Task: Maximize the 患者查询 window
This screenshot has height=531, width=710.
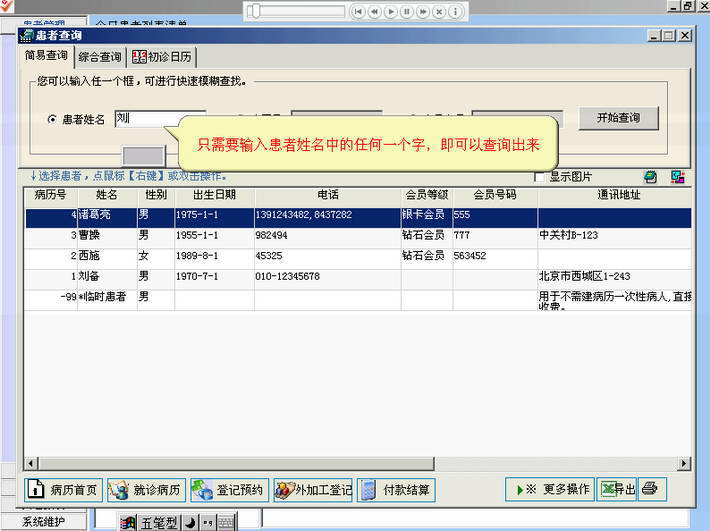Action: (669, 35)
